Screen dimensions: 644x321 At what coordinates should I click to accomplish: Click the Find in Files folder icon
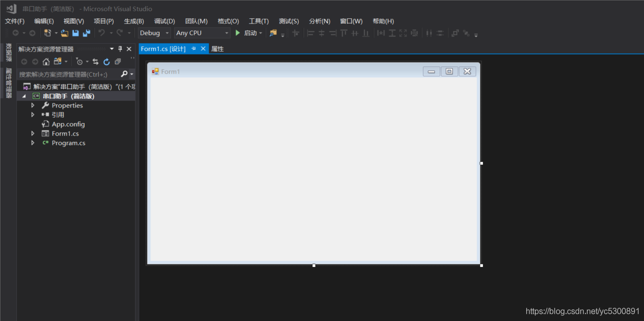coord(273,33)
